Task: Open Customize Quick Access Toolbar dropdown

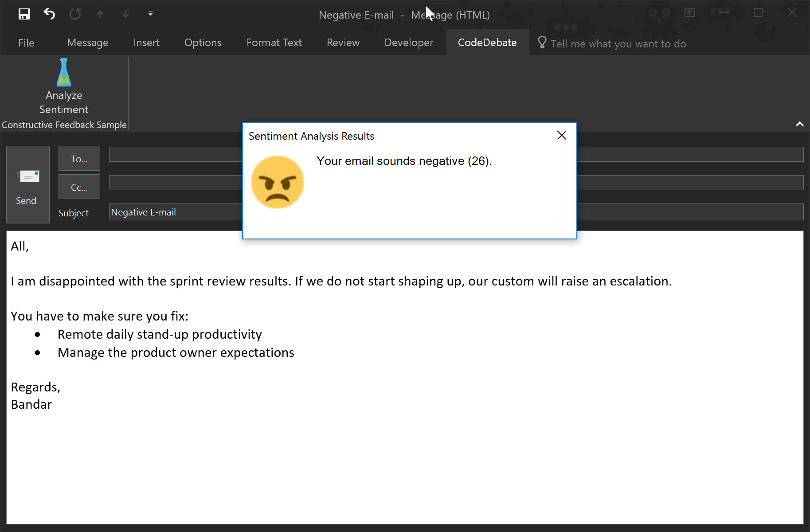Action: tap(150, 14)
